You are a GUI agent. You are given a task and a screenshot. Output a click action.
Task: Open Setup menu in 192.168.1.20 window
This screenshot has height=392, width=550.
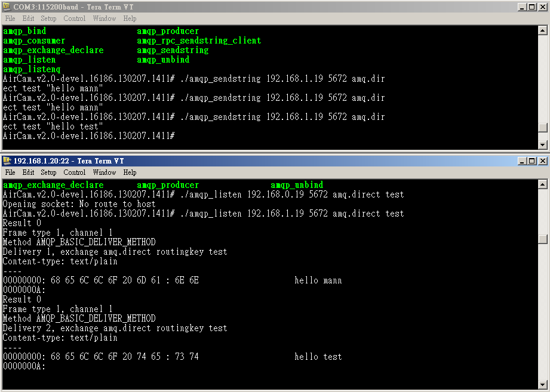point(48,172)
